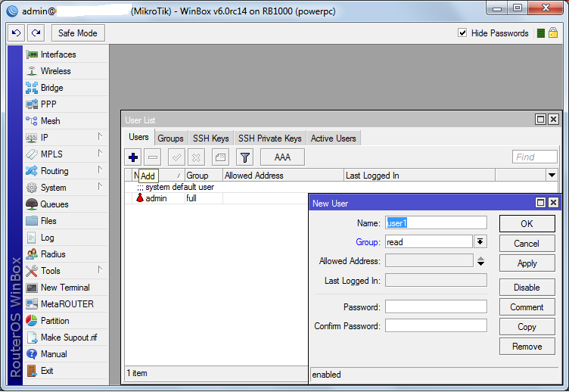Open the Wireless section icon
The width and height of the screenshot is (569, 392).
point(32,71)
